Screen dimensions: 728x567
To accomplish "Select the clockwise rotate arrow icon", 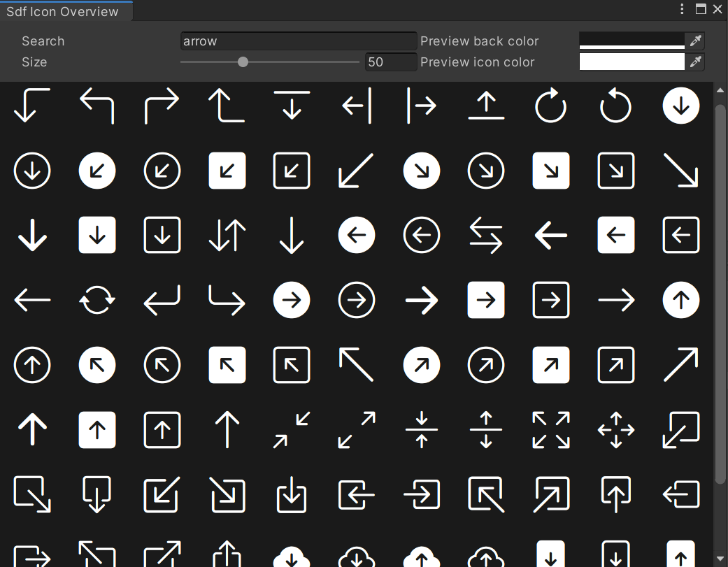I will point(551,106).
